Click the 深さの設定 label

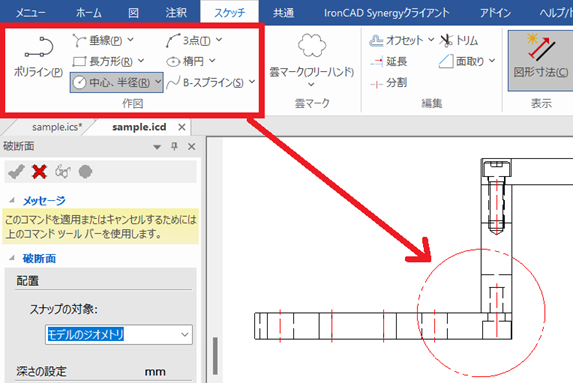tap(41, 372)
